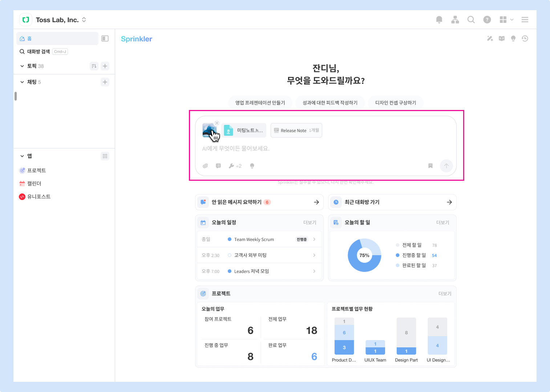Collapse the 앱 section
This screenshot has width=550, height=392.
point(22,156)
